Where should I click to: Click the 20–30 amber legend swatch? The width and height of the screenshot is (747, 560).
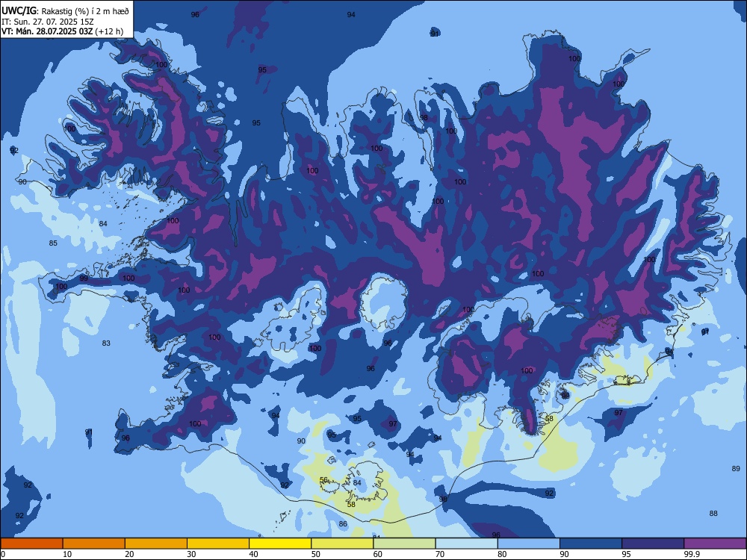(x=156, y=544)
